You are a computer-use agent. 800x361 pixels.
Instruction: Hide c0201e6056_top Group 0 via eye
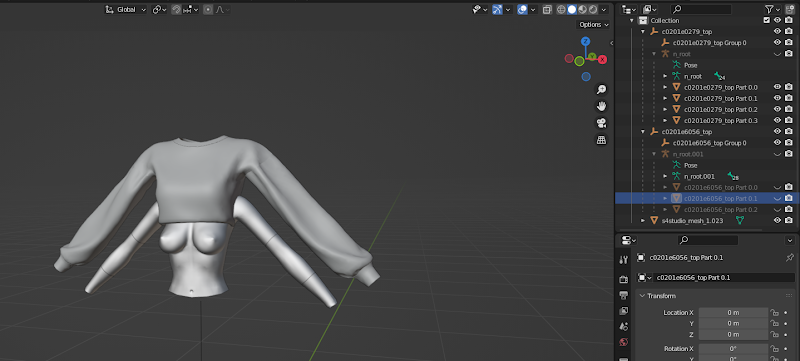click(x=778, y=143)
